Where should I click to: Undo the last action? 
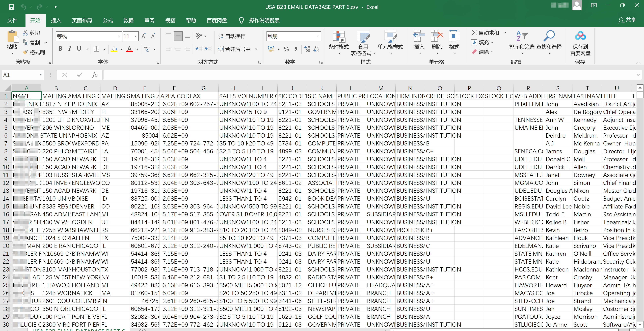tap(23, 7)
